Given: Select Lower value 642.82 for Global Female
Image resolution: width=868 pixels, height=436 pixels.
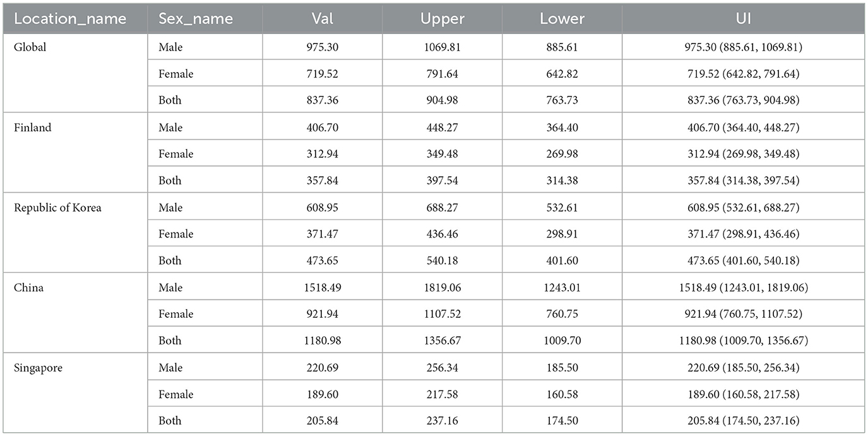Looking at the screenshot, I should pos(562,74).
